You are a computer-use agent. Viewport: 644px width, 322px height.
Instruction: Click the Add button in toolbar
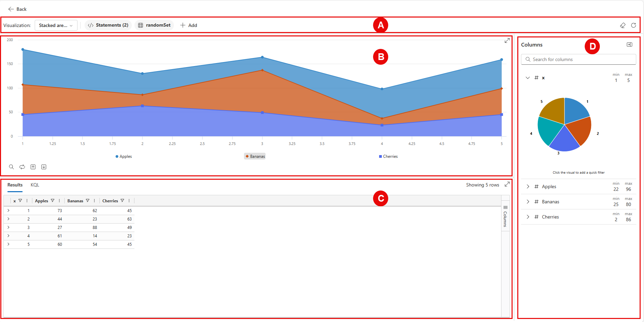click(189, 25)
